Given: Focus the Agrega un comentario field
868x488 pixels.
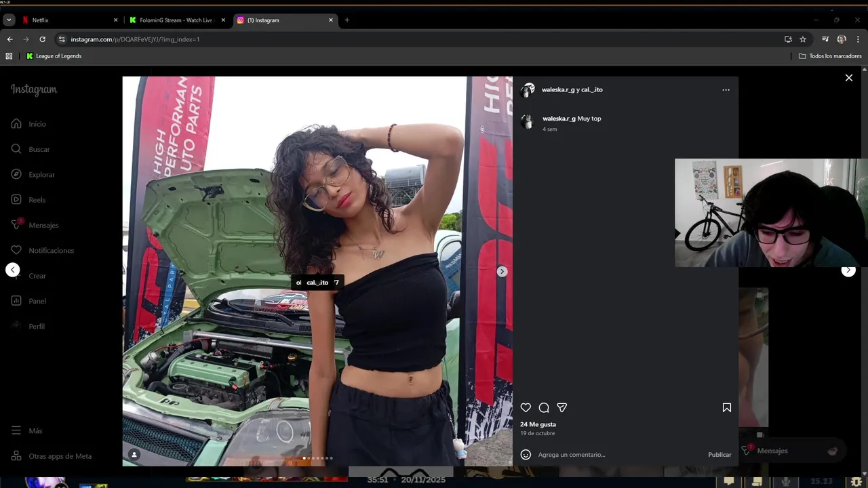Looking at the screenshot, I should (x=620, y=455).
